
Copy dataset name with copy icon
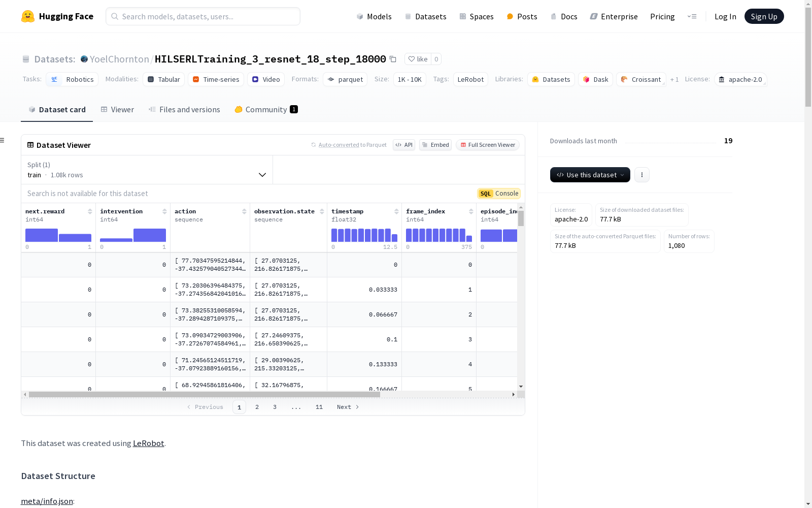coord(393,59)
